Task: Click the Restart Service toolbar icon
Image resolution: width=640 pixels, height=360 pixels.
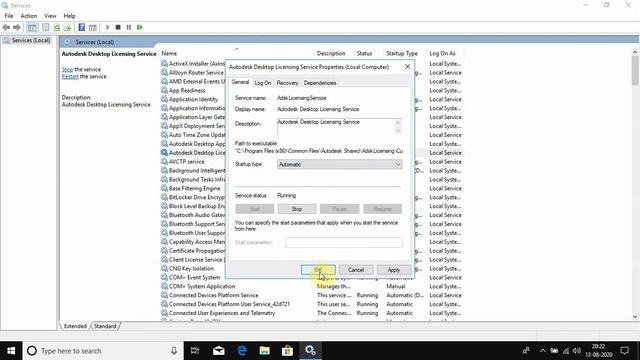Action: 140,27
